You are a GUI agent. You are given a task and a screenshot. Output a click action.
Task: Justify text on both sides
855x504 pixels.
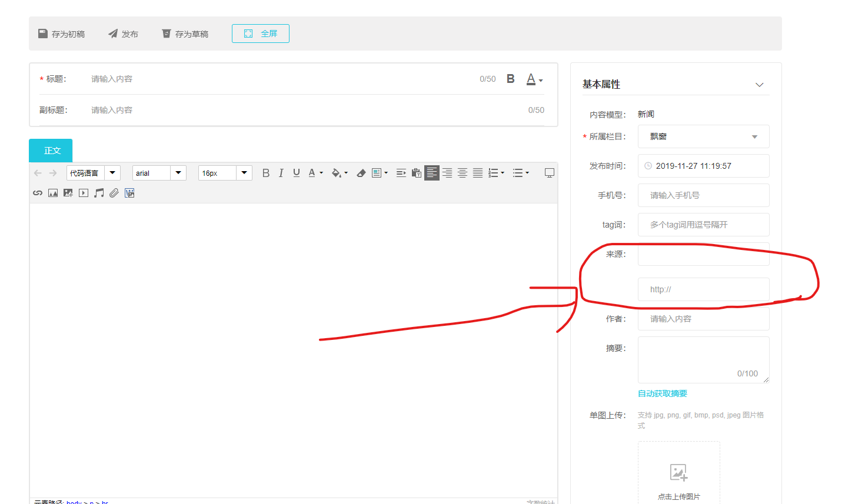point(478,173)
